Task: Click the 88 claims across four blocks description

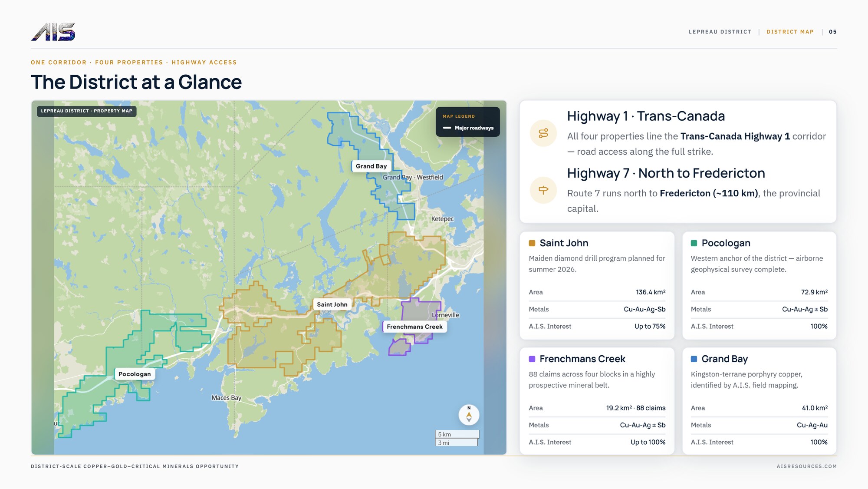Action: tap(592, 380)
